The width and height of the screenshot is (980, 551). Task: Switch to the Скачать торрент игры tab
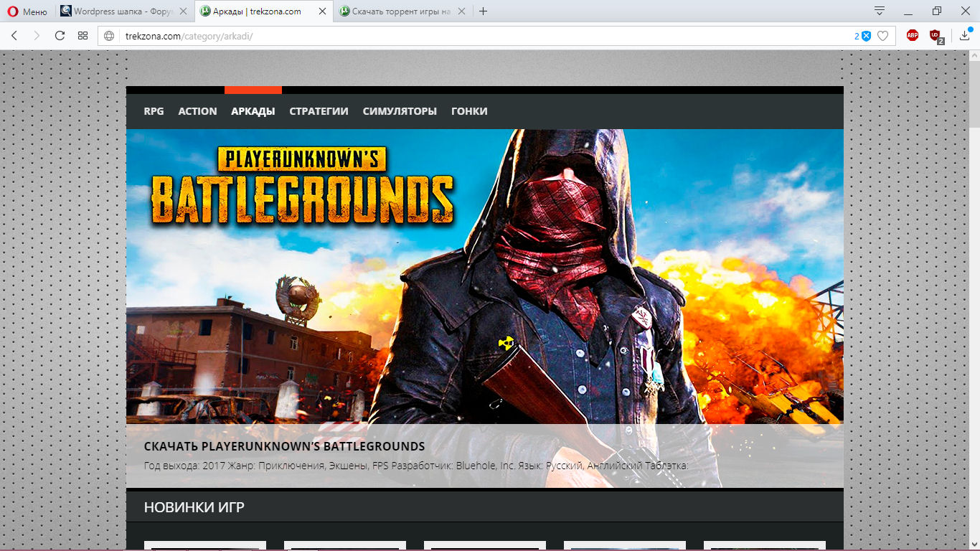click(402, 11)
